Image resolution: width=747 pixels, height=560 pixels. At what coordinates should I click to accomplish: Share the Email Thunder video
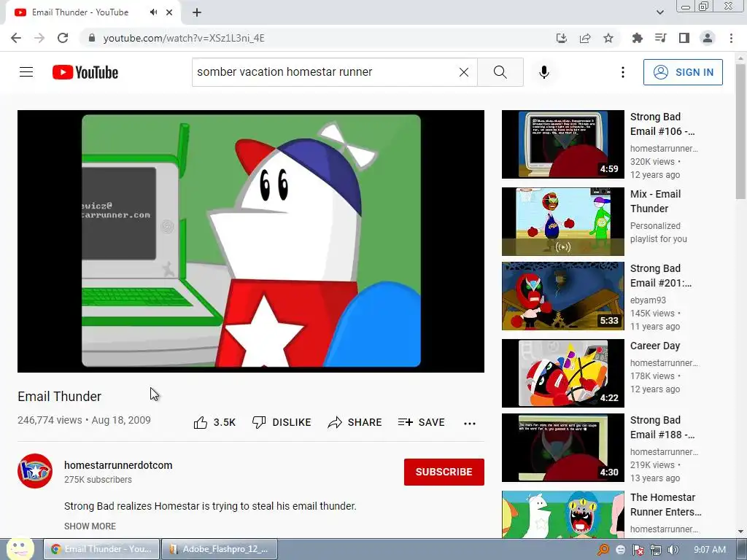[355, 422]
